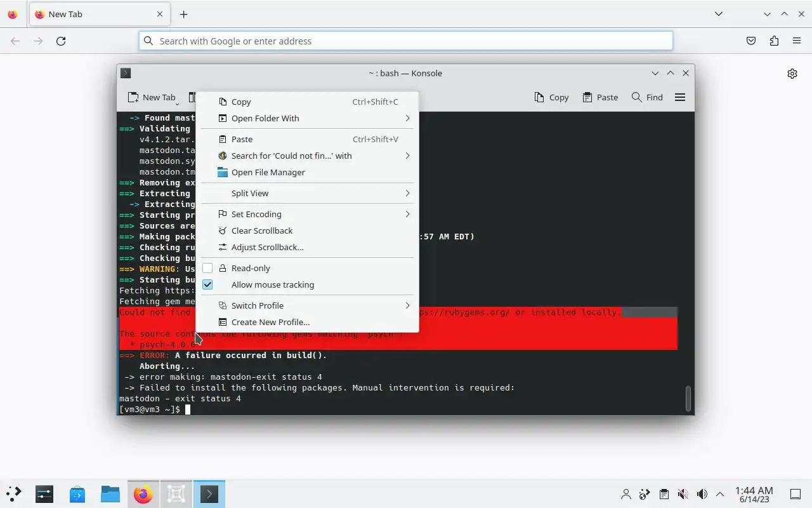This screenshot has width=812, height=508.
Task: Open New Tab dropdown arrow in Konsole
Action: click(177, 103)
